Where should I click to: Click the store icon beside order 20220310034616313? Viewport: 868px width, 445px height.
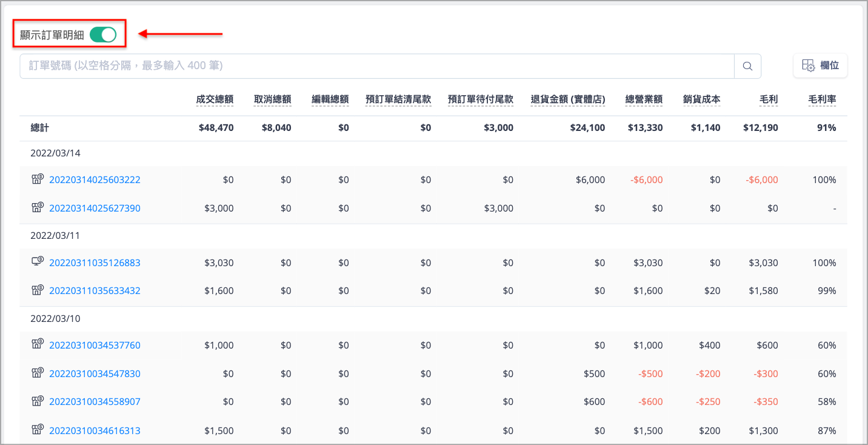[38, 430]
